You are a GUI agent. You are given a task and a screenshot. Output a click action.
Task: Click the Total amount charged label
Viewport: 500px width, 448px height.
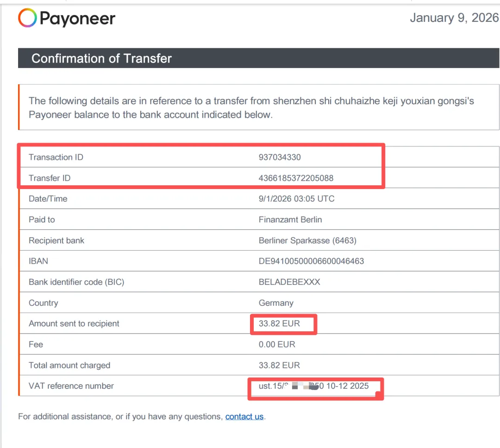(x=69, y=365)
